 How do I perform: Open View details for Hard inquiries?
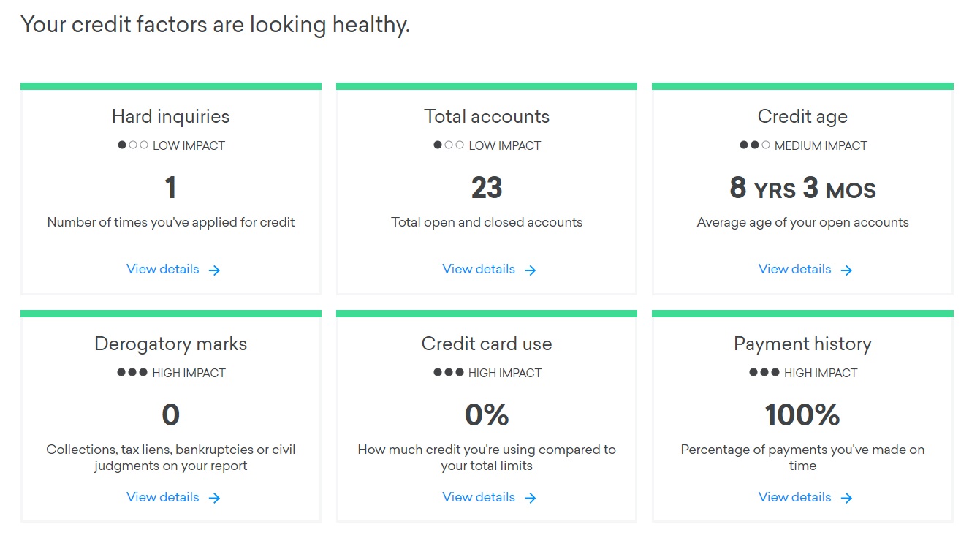tap(173, 269)
